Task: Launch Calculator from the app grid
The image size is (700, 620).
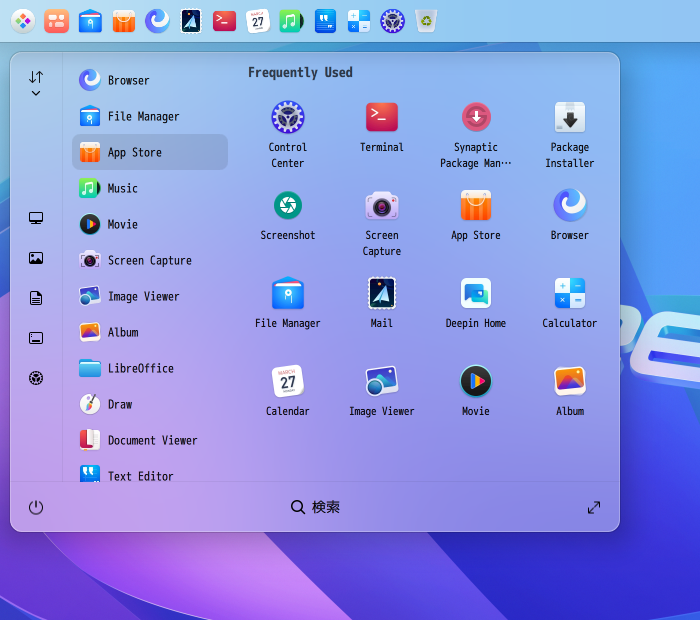Action: pos(570,294)
